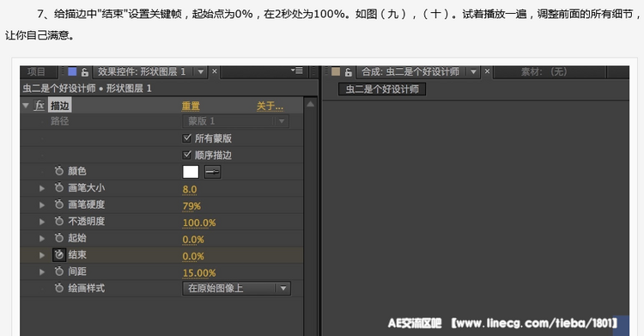
Task: Toggle the 结束 keyframe stopwatch
Action: (59, 254)
